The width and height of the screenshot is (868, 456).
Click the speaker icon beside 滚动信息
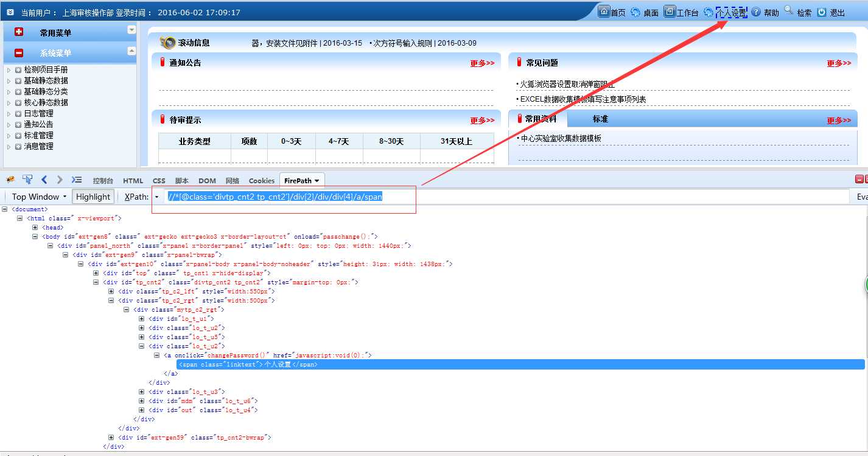(167, 43)
